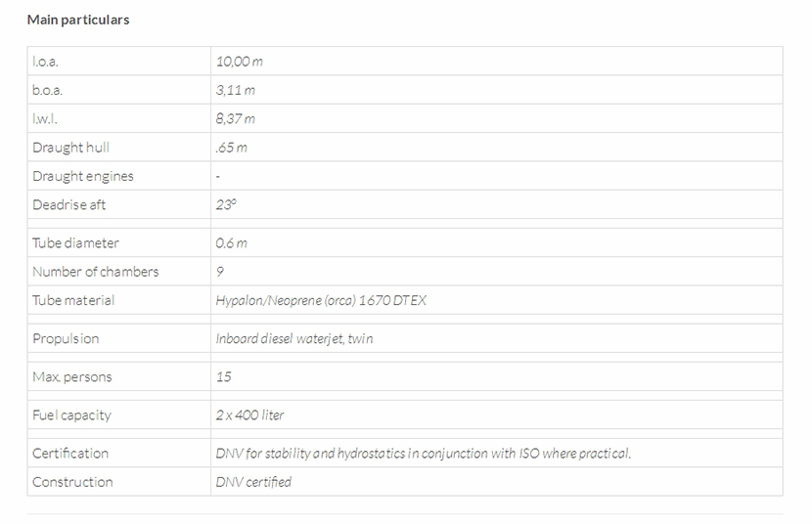Click the "10,00 m" length value
Image resolution: width=812 pixels, height=524 pixels.
[x=240, y=62]
